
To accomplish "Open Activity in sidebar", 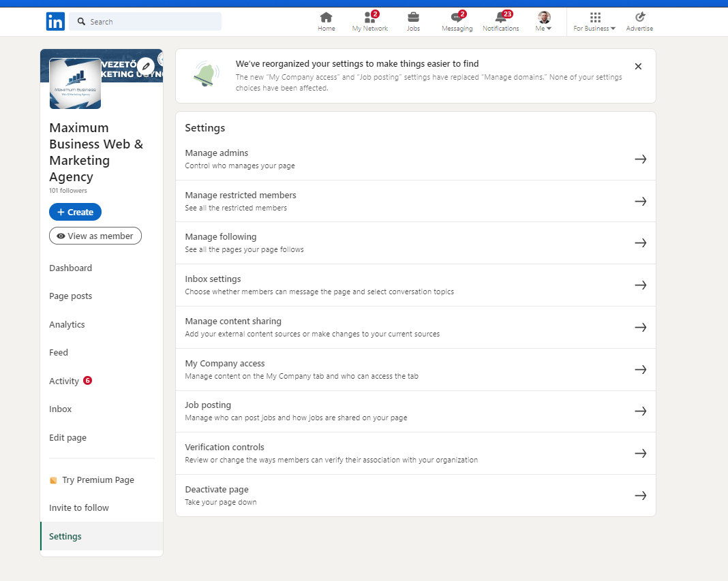I will tap(64, 381).
